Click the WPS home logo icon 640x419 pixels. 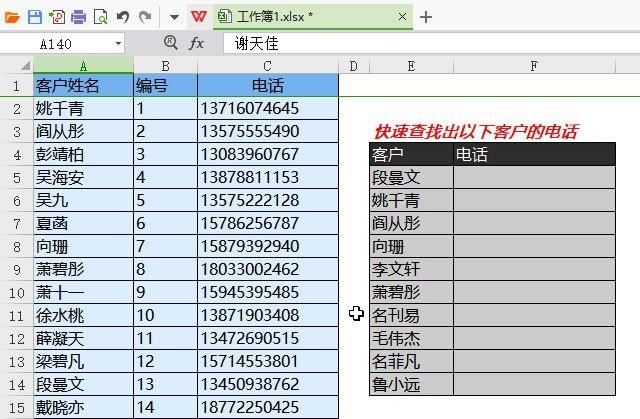pos(199,17)
